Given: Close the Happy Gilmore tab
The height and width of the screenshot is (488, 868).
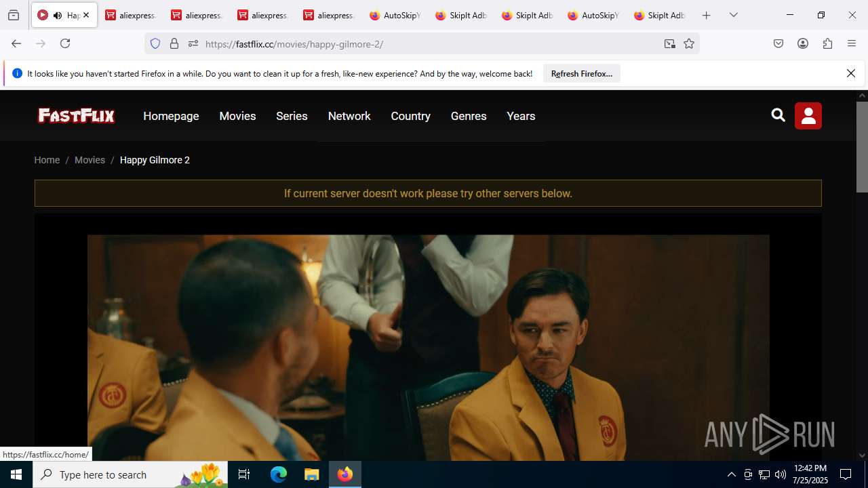Looking at the screenshot, I should [x=86, y=15].
